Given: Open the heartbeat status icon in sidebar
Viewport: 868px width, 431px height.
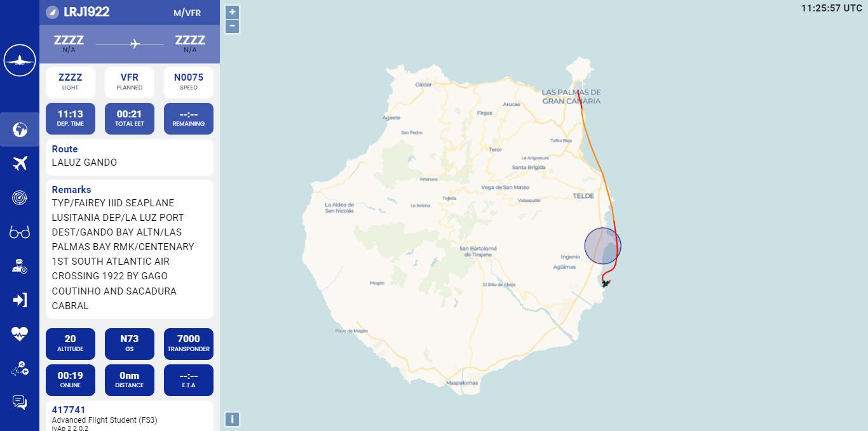Looking at the screenshot, I should [20, 334].
